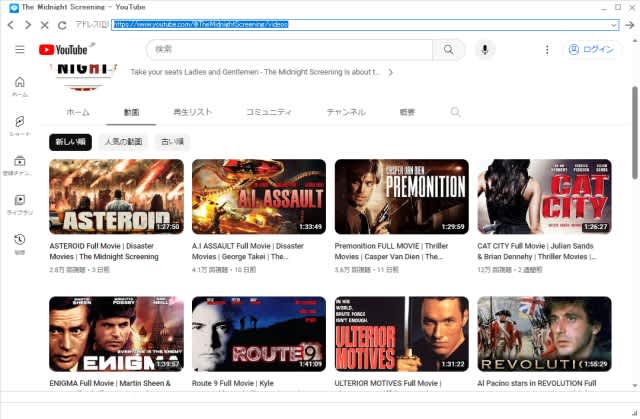Select the 動画 channel tab
The width and height of the screenshot is (640, 419).
[x=131, y=112]
